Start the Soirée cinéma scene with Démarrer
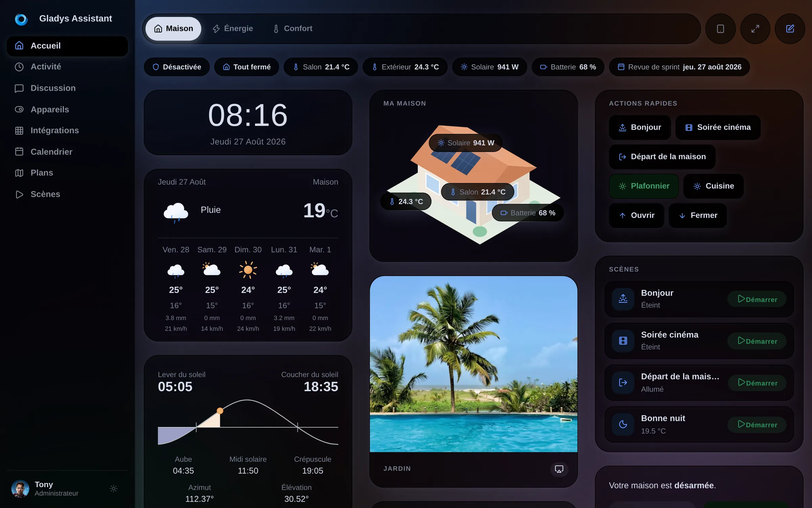This screenshot has width=812, height=508. click(x=757, y=341)
